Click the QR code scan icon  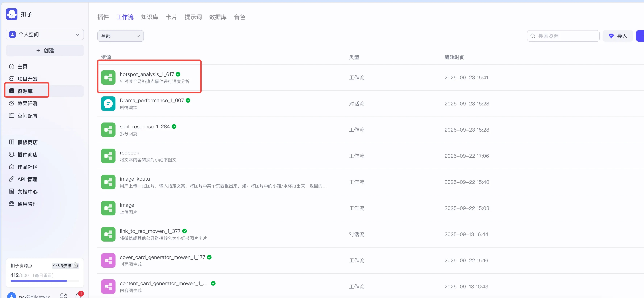64,296
